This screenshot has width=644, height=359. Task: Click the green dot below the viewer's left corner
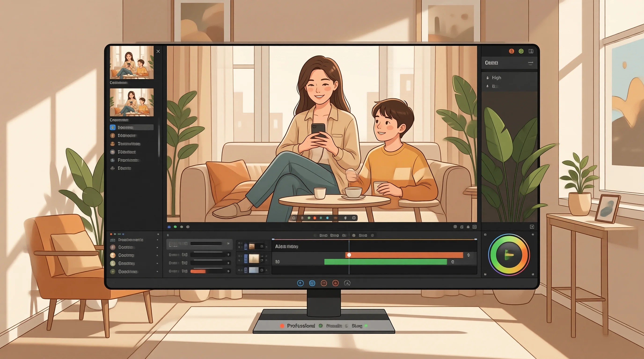click(x=175, y=227)
